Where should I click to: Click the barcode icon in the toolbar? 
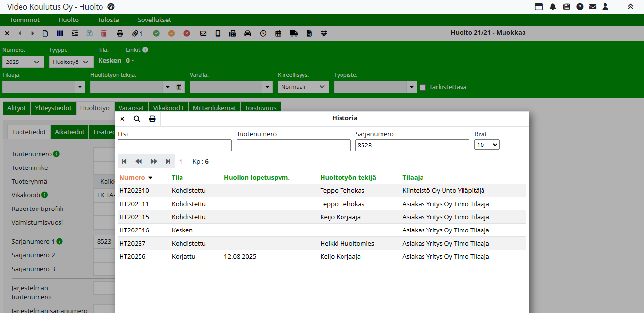pos(60,33)
